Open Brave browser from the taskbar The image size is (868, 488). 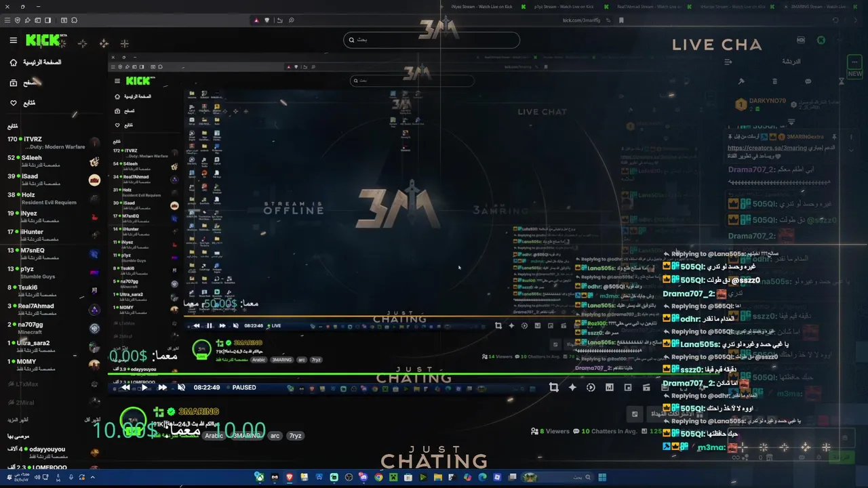[x=290, y=477]
